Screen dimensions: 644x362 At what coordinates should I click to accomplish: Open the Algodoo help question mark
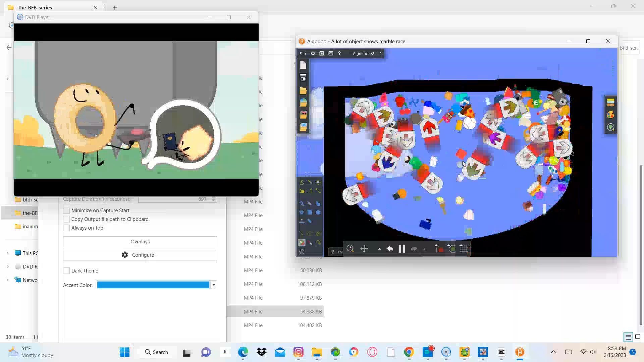(x=339, y=54)
